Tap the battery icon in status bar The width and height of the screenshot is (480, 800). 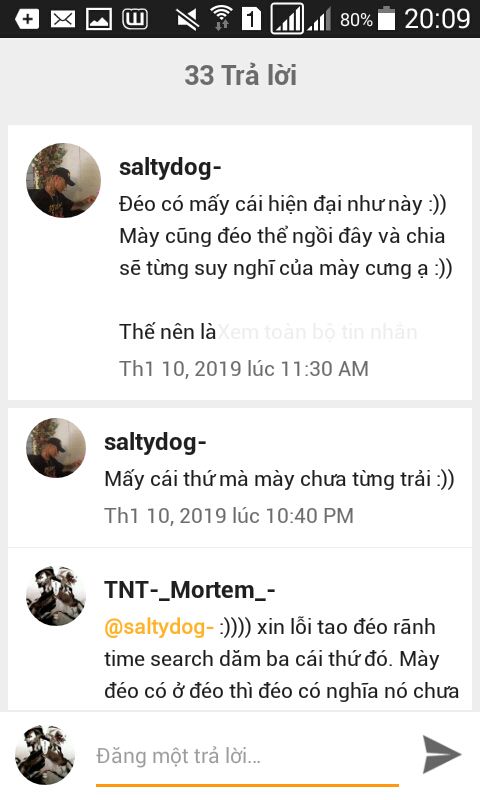coord(388,18)
